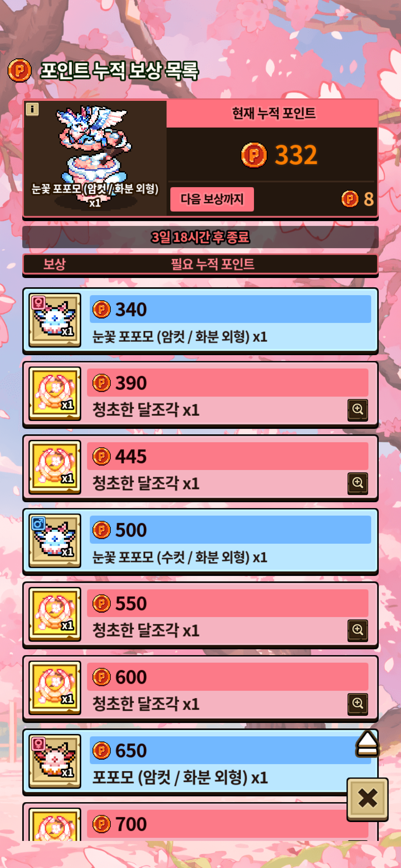Open magnifier for the 445-point 청초한 달조각 reward
The image size is (401, 868).
[x=357, y=483]
